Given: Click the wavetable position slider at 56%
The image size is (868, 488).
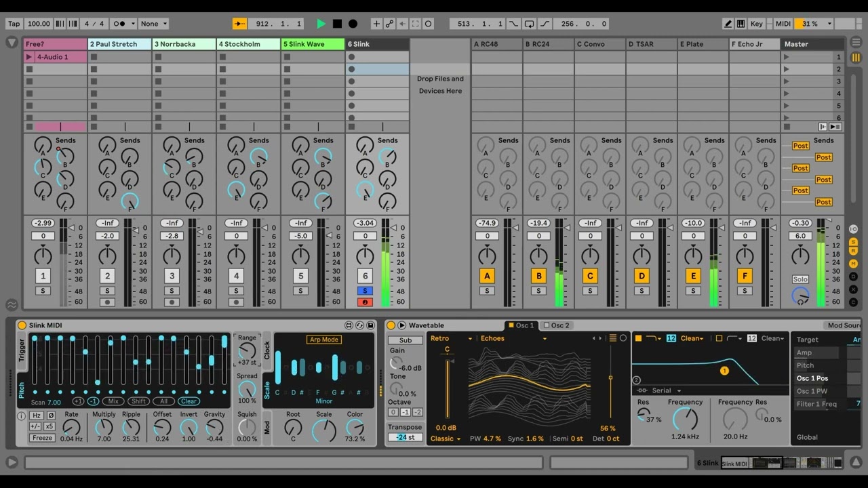Looking at the screenshot, I should click(x=610, y=378).
